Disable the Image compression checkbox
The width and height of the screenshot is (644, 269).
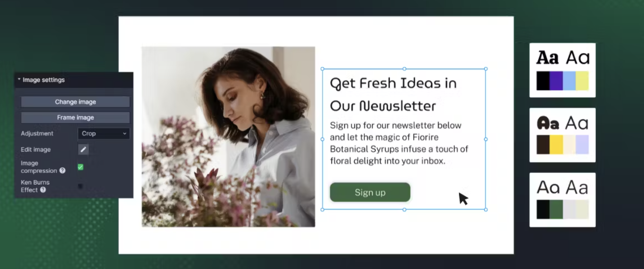pos(80,167)
